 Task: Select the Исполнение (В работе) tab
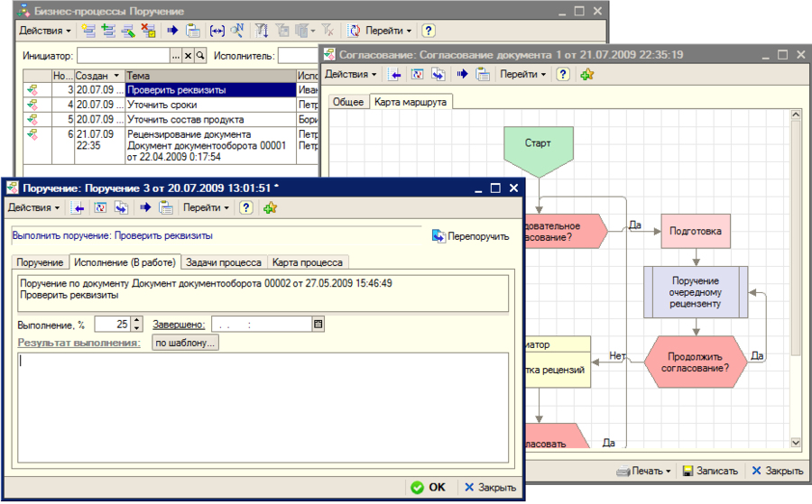[x=125, y=262]
